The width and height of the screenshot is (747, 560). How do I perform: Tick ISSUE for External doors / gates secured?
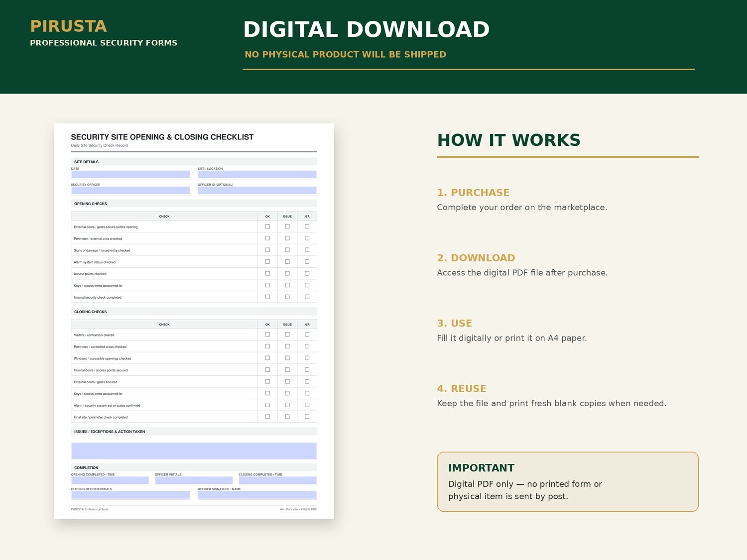point(287,382)
